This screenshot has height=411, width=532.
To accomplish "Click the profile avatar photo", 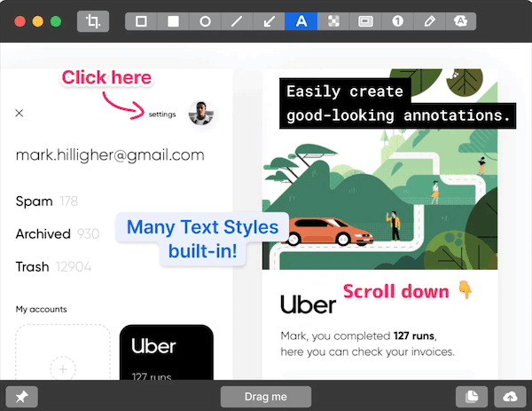I will 201,113.
